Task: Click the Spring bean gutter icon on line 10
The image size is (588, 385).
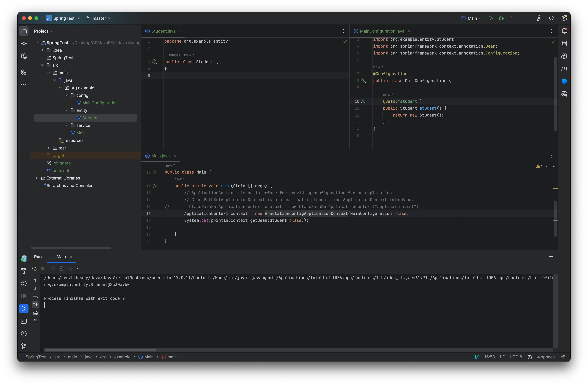Action: click(363, 101)
